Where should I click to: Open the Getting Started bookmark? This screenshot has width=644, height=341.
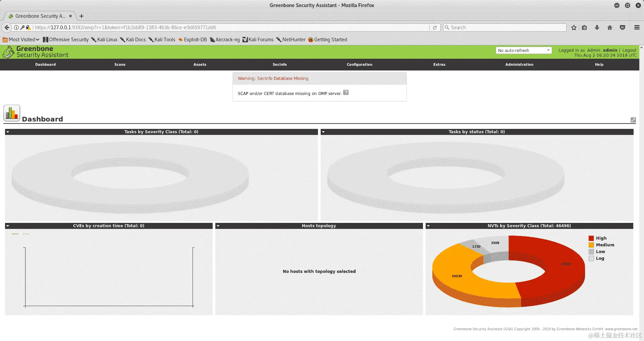tap(328, 40)
